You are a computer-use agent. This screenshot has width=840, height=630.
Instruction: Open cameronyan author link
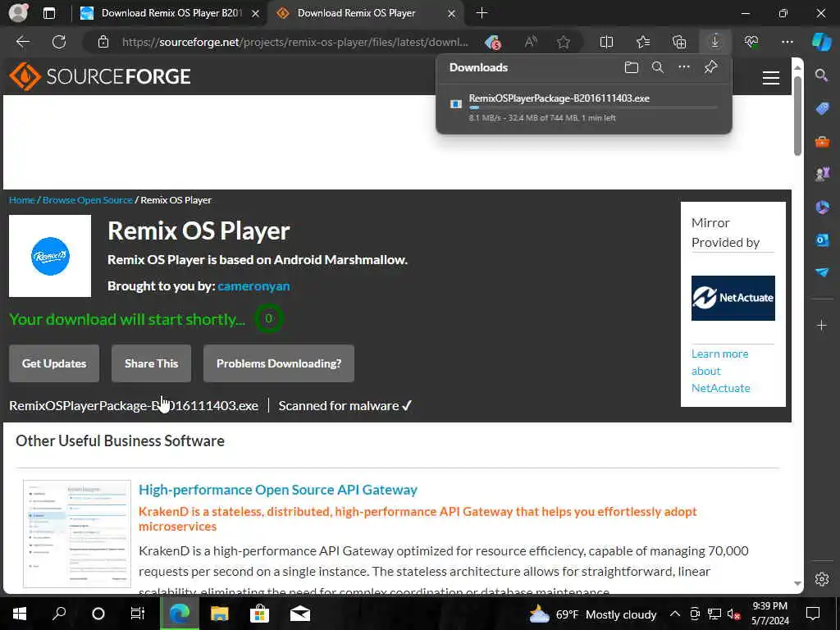click(x=253, y=286)
